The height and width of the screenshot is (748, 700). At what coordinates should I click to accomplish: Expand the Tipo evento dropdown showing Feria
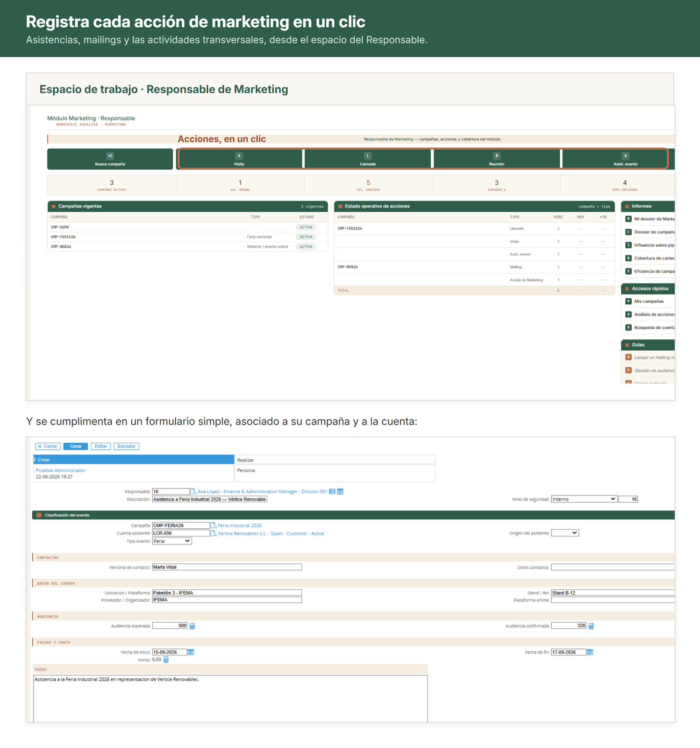click(x=172, y=541)
